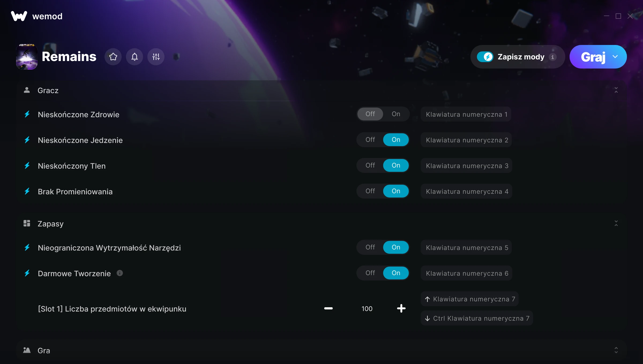Toggle the Zapisz mody switch
This screenshot has height=364, width=643.
point(485,57)
